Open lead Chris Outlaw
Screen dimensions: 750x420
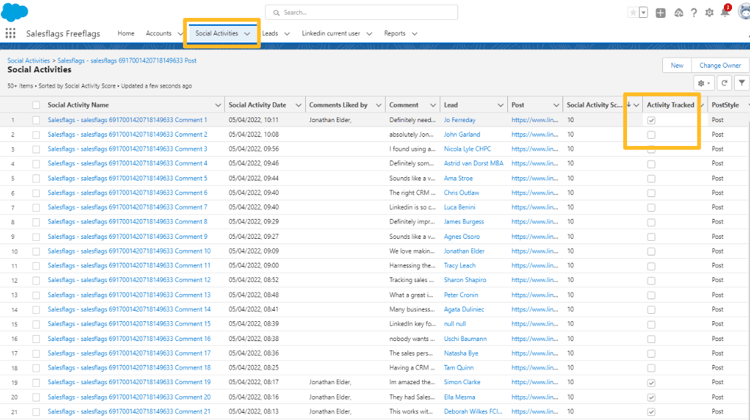[461, 193]
